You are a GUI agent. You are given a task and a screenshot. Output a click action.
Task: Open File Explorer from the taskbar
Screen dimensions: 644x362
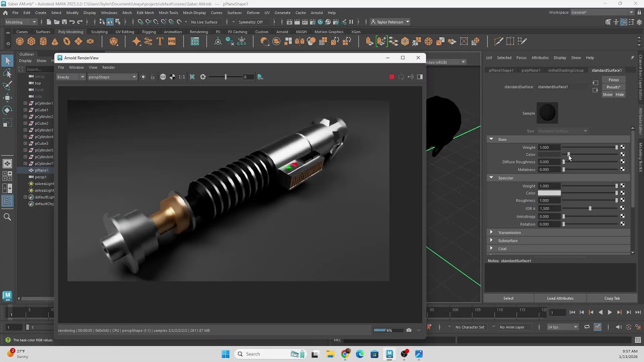[331, 354]
